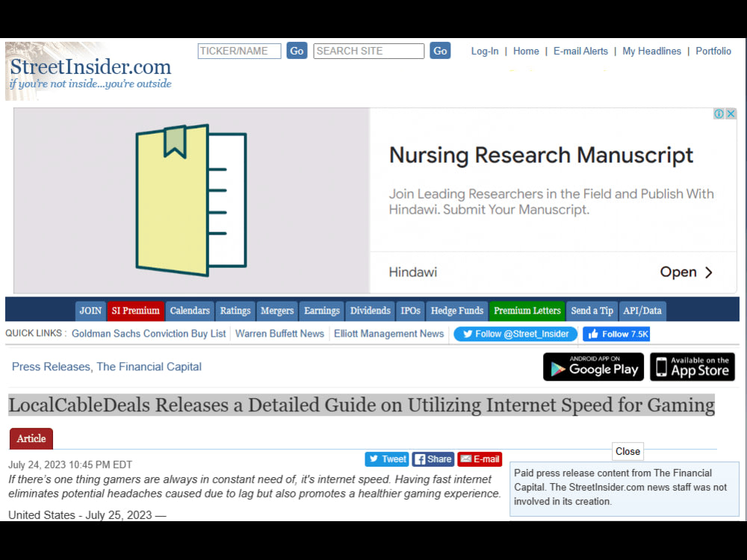Close the ad with the X icon
This screenshot has width=747, height=560.
pos(731,113)
